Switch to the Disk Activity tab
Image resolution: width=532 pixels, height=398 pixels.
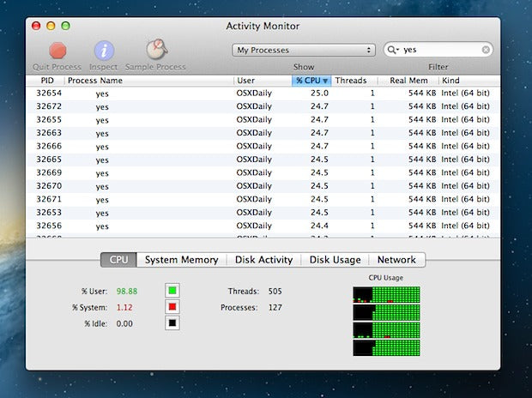click(x=262, y=260)
